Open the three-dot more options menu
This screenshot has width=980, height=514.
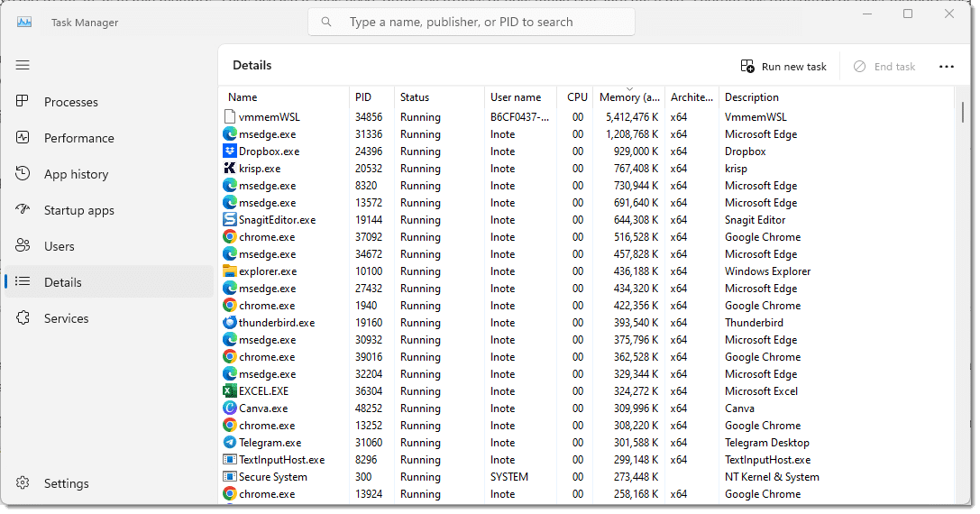coord(947,67)
